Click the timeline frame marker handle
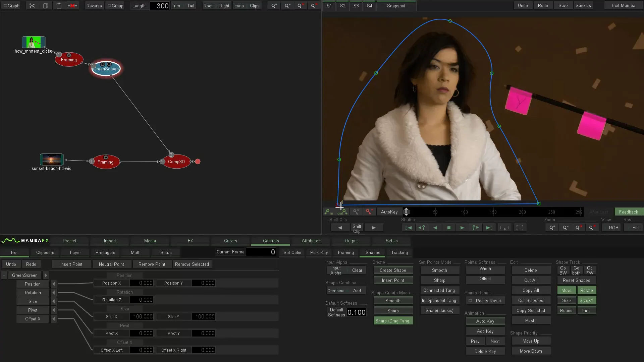Image resolution: width=644 pixels, height=362 pixels. tap(406, 212)
